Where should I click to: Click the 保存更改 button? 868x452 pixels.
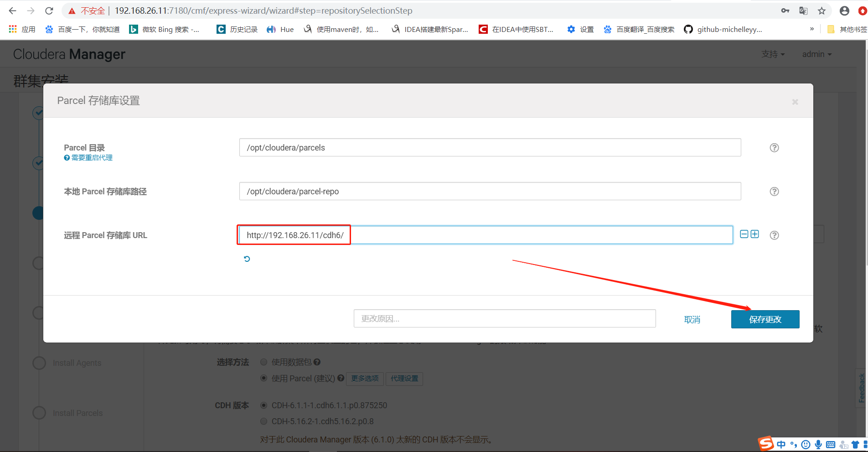click(765, 319)
